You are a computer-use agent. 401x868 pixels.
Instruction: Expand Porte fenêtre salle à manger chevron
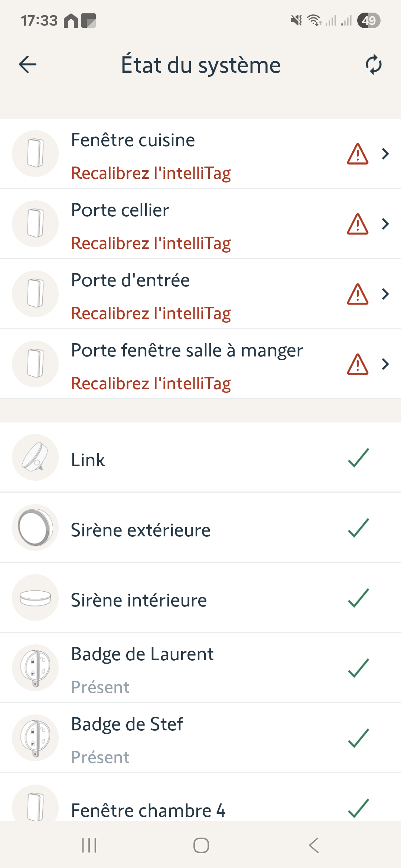(385, 364)
